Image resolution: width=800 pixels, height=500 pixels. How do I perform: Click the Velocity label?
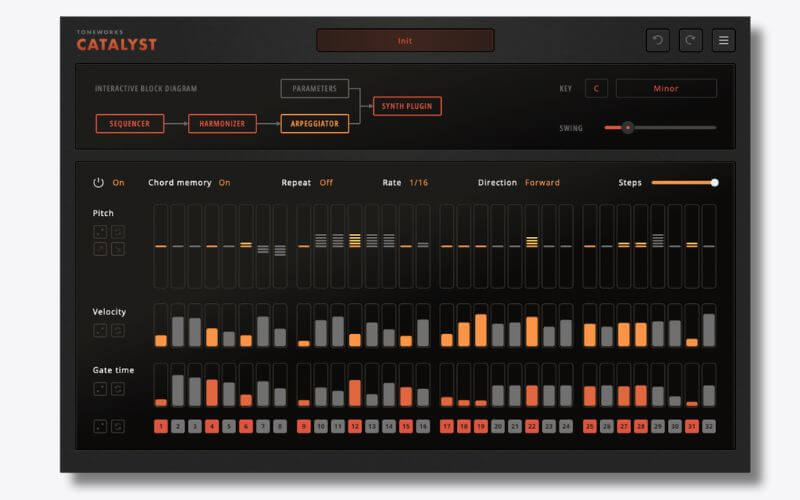pyautogui.click(x=109, y=312)
